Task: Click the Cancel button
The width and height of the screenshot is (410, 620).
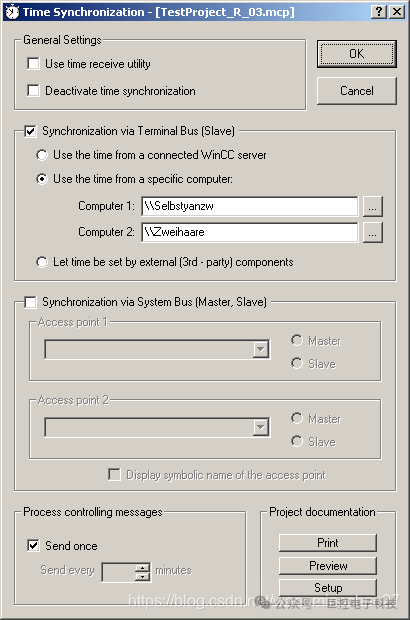Action: click(x=357, y=91)
